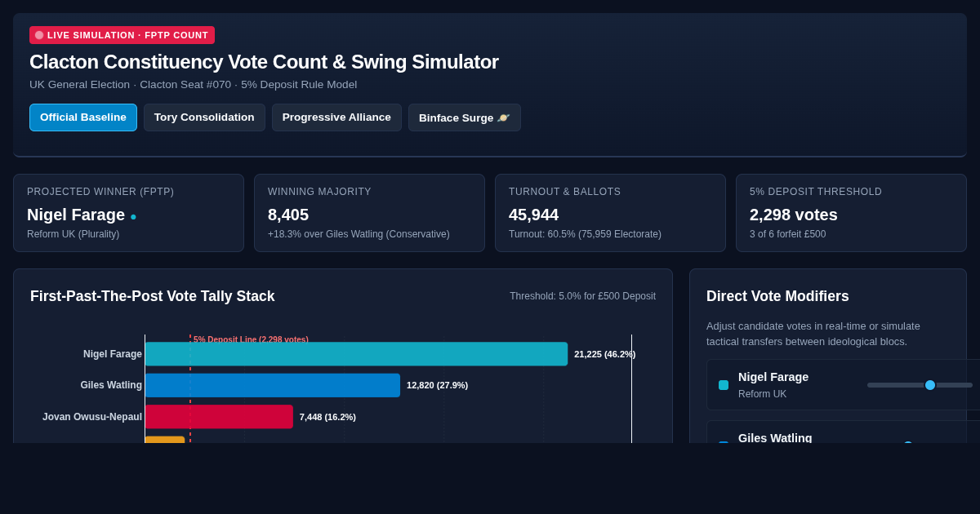980x514 pixels.
Task: Click the Turnout & Ballots 45,944 value
Action: pos(534,215)
